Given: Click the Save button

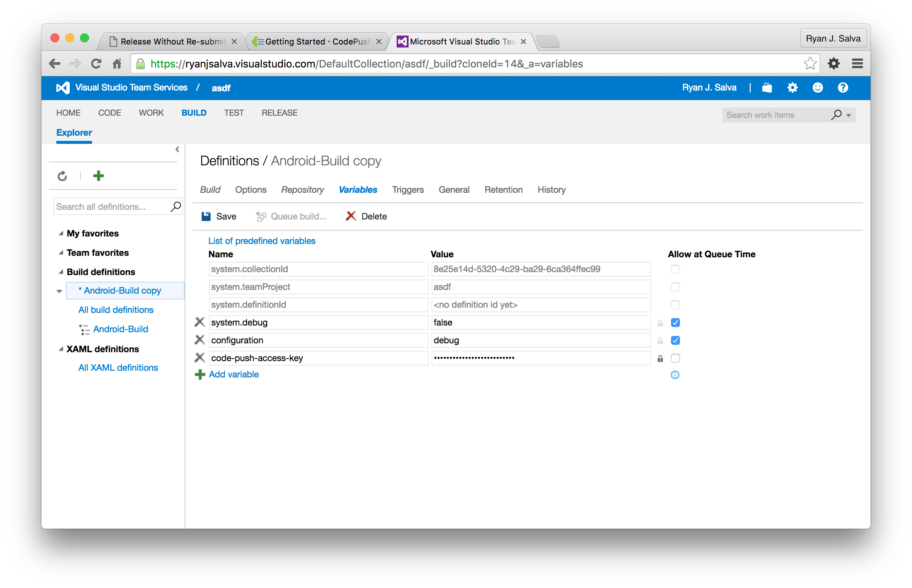Looking at the screenshot, I should pos(219,217).
